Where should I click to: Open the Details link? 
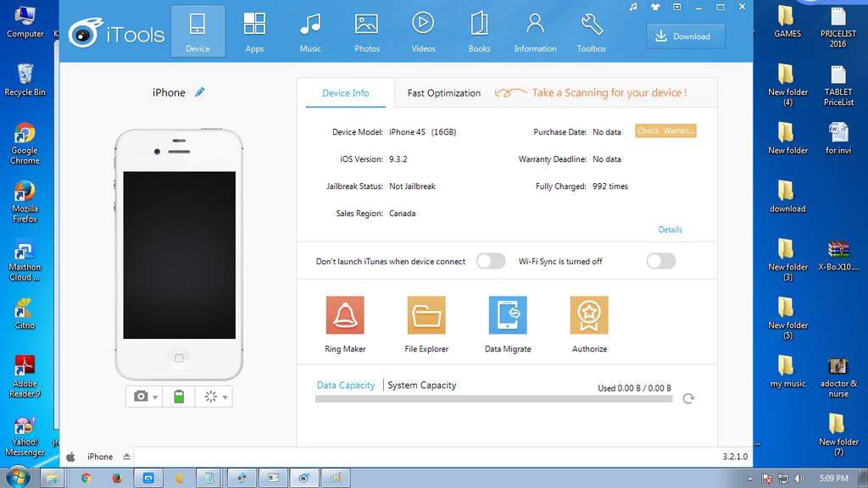click(670, 230)
